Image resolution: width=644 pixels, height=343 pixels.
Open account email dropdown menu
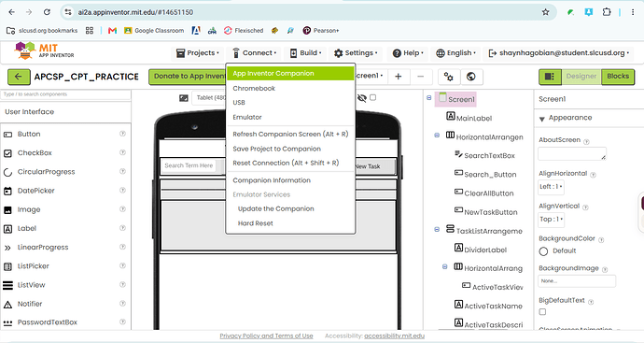(558, 53)
